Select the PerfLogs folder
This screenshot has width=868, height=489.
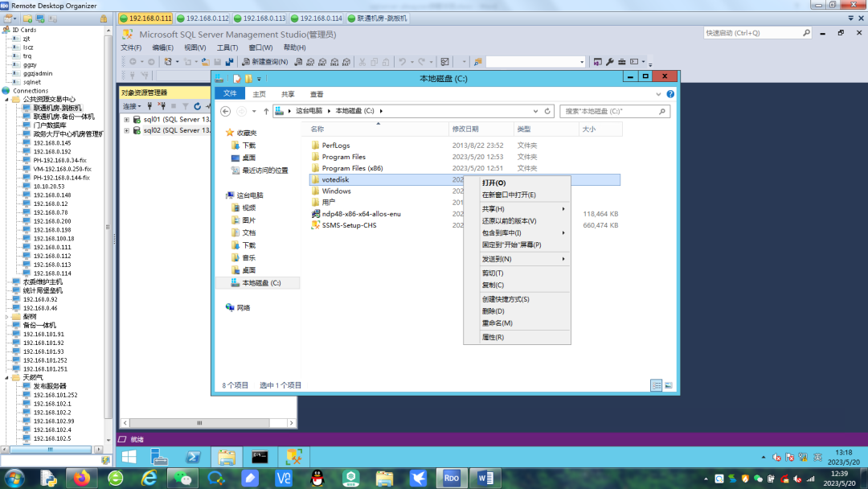pyautogui.click(x=335, y=145)
